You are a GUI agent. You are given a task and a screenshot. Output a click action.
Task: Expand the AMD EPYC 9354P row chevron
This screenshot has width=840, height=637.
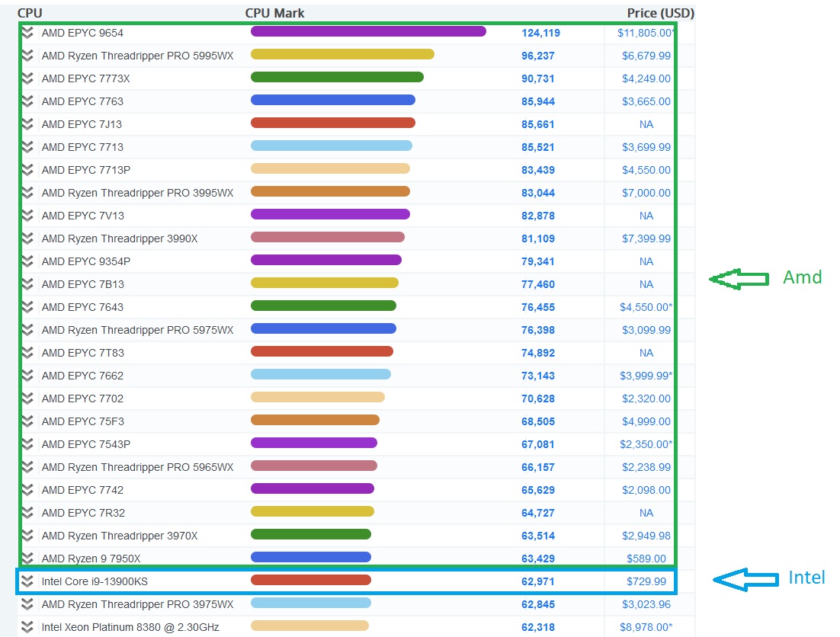coord(28,262)
